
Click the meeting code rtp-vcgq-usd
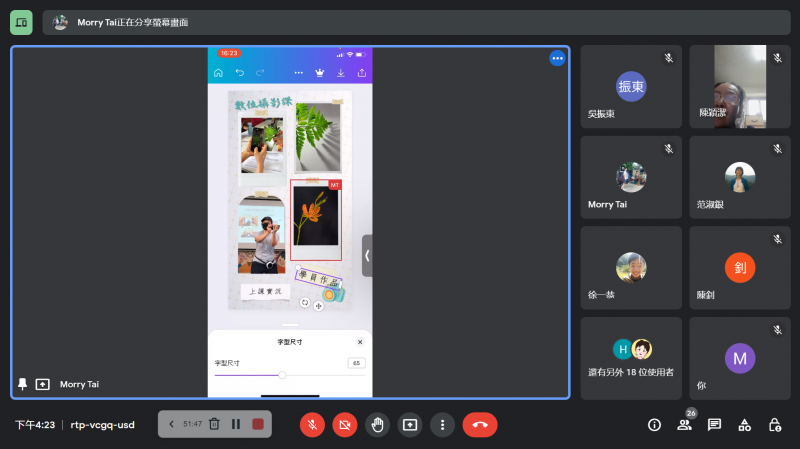coord(103,425)
